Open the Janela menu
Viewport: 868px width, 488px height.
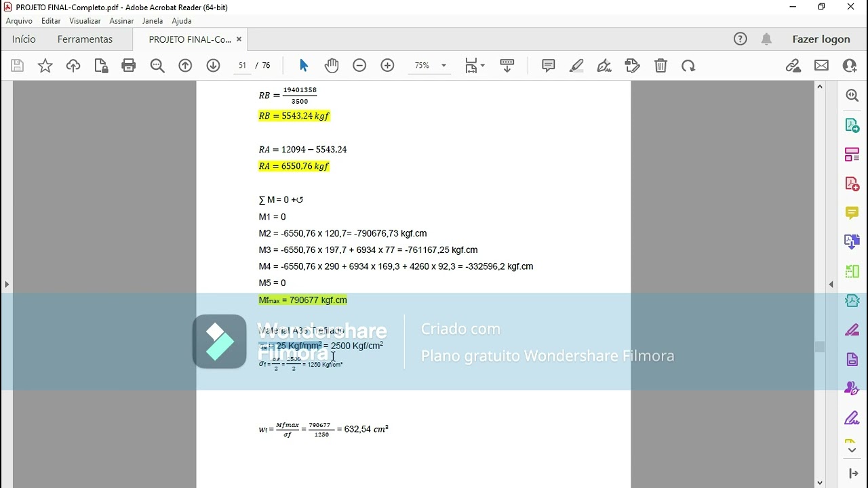(x=153, y=21)
